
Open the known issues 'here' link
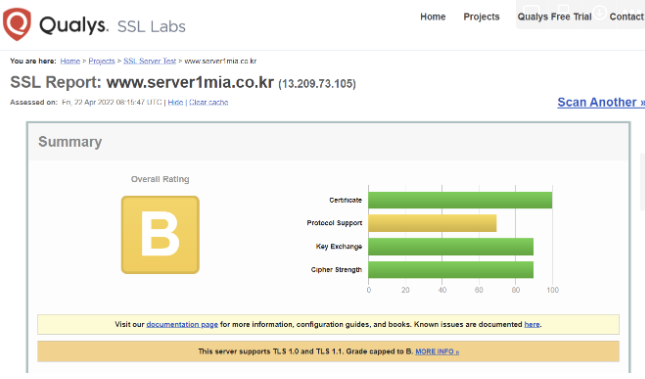pos(532,324)
